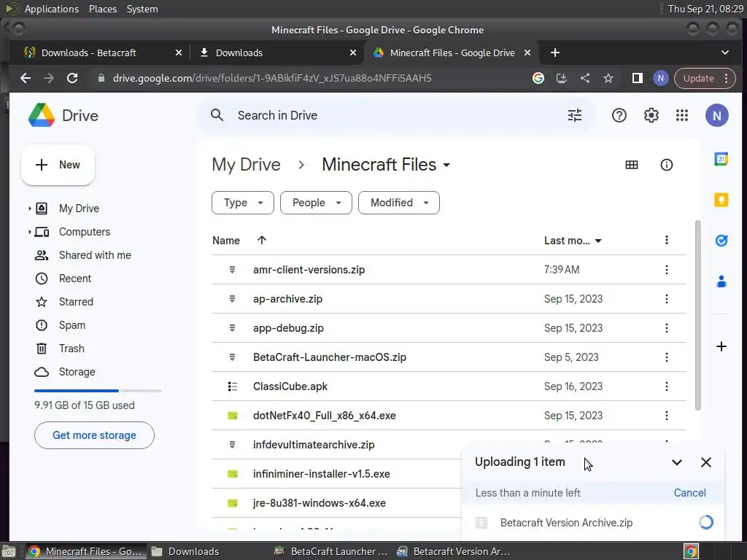Open a new Chrome tab

(555, 52)
